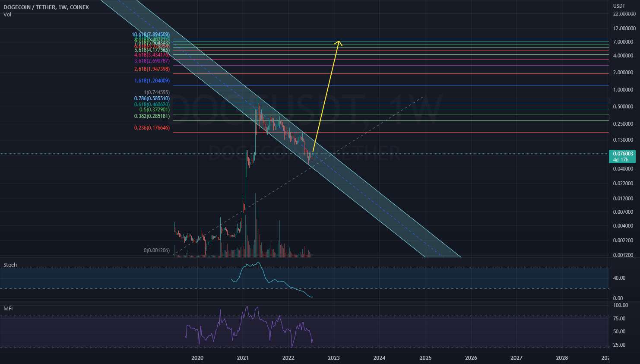Click the 2027 time axis label
The width and height of the screenshot is (640, 364).
point(516,358)
